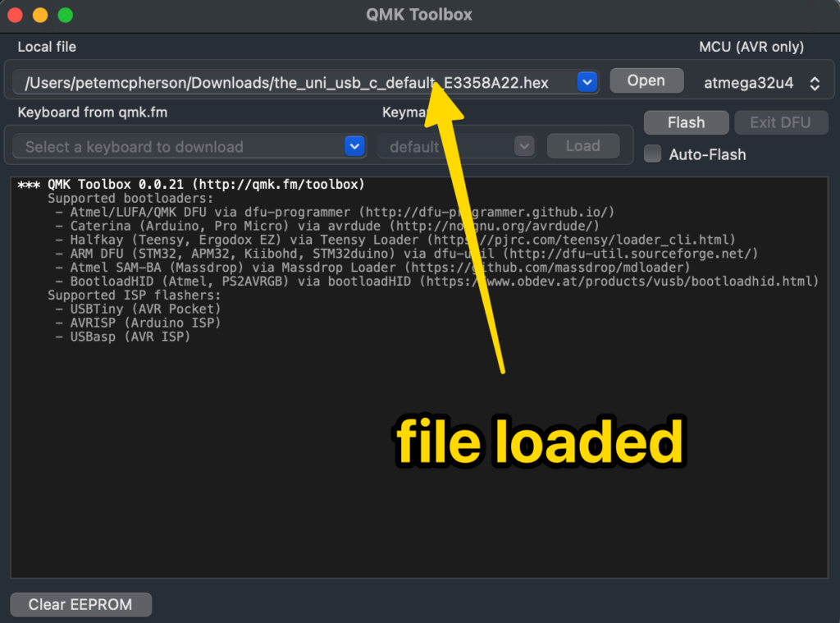This screenshot has width=840, height=623.
Task: Click the Load button for qmk.fm keyboard
Action: pos(583,146)
